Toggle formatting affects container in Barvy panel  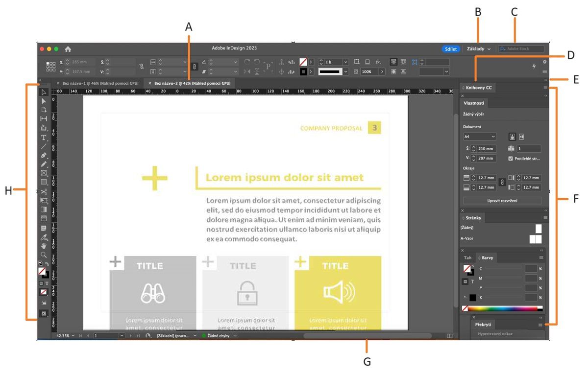point(466,281)
